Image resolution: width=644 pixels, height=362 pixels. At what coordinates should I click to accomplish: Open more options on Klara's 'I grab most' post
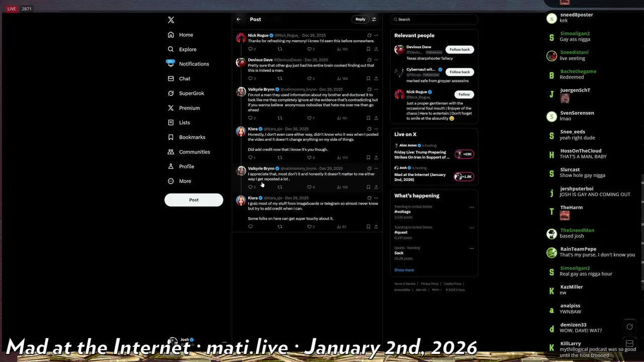[376, 198]
